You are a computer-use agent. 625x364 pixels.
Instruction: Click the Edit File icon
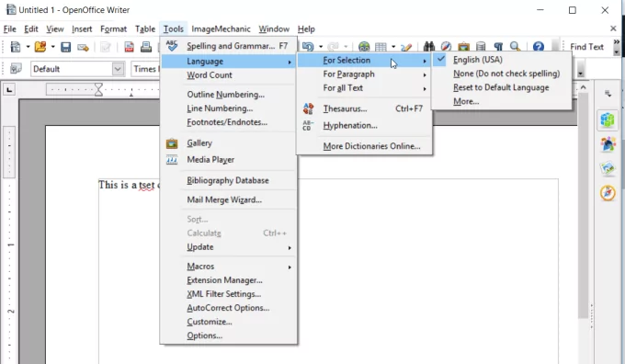[x=105, y=48]
